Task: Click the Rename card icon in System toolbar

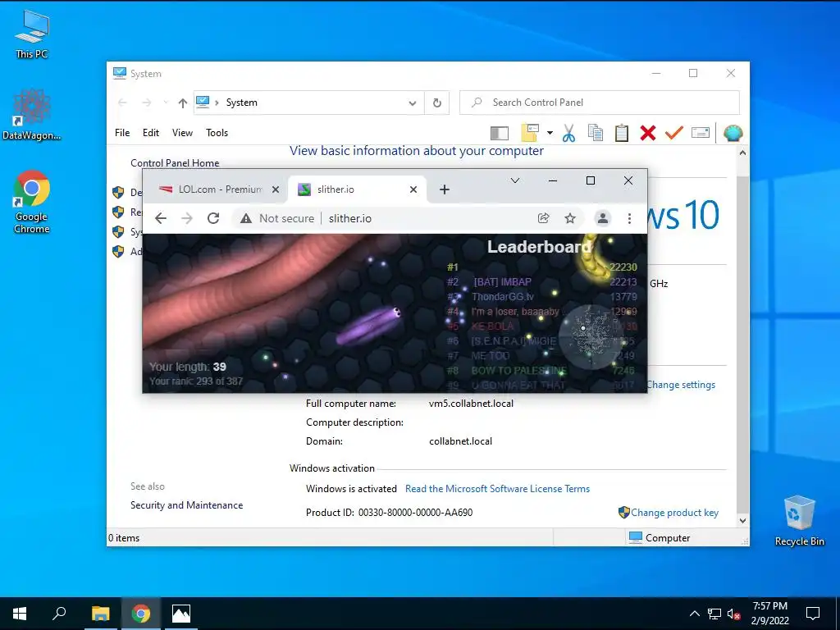Action: [x=701, y=132]
